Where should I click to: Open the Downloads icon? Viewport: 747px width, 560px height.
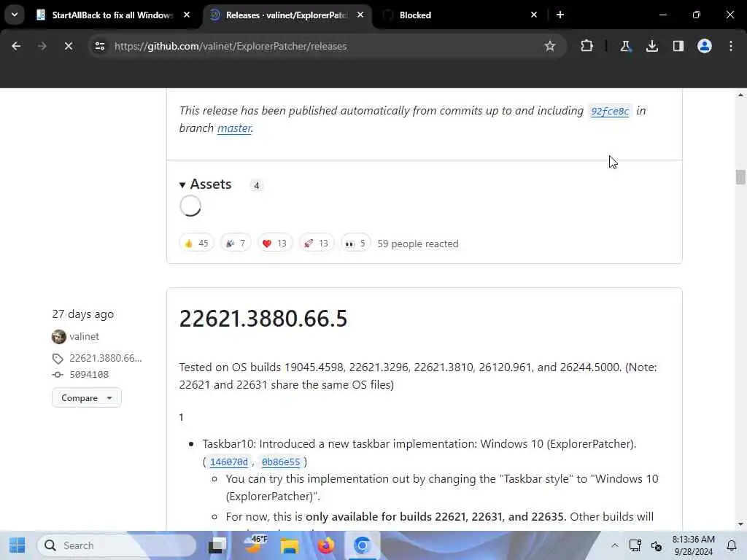coord(651,46)
